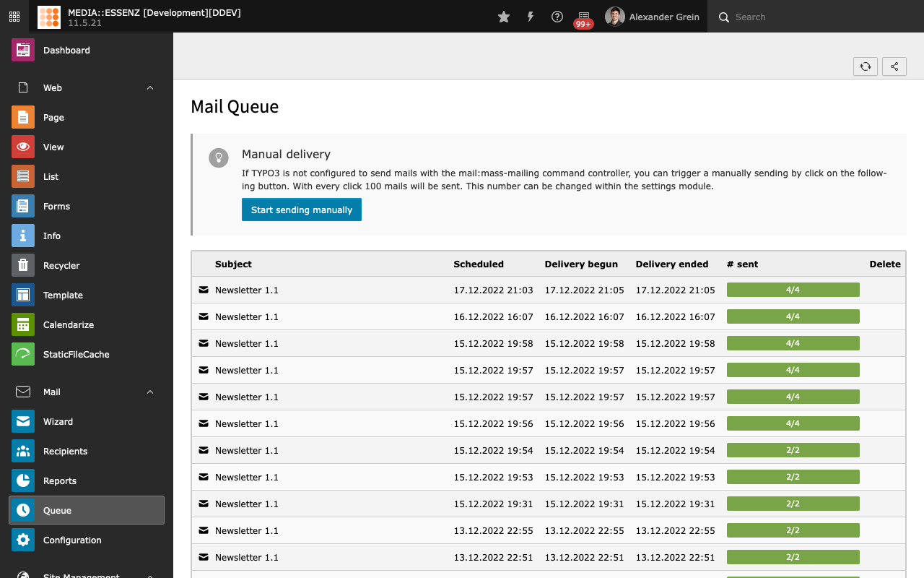The height and width of the screenshot is (578, 924).
Task: Collapse the Mail module group
Action: coord(87,392)
